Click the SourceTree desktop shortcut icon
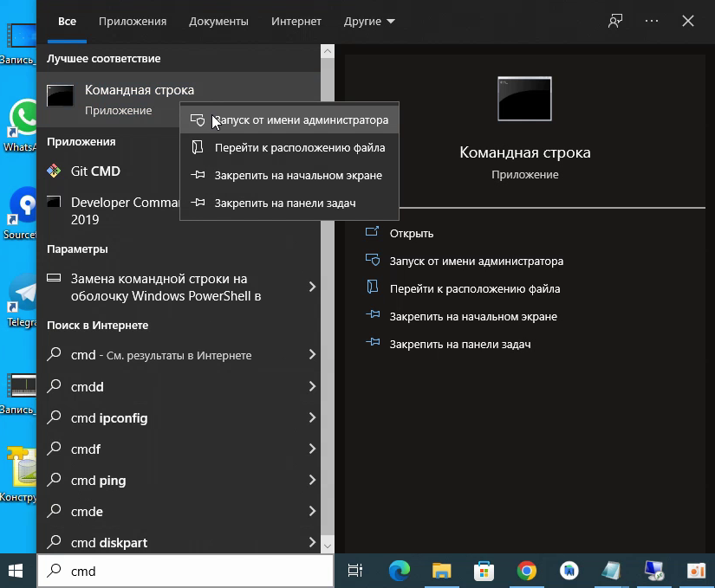The width and height of the screenshot is (715, 588). 23,204
